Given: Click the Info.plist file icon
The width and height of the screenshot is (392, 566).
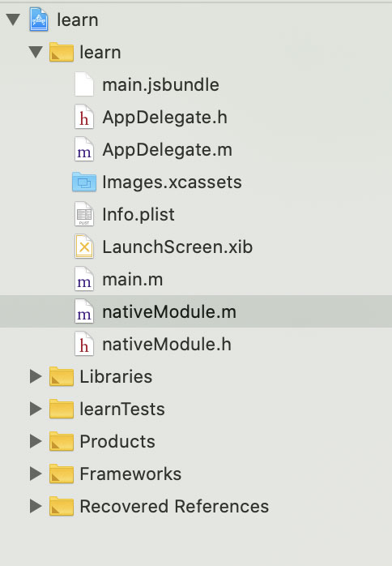Looking at the screenshot, I should tap(84, 214).
